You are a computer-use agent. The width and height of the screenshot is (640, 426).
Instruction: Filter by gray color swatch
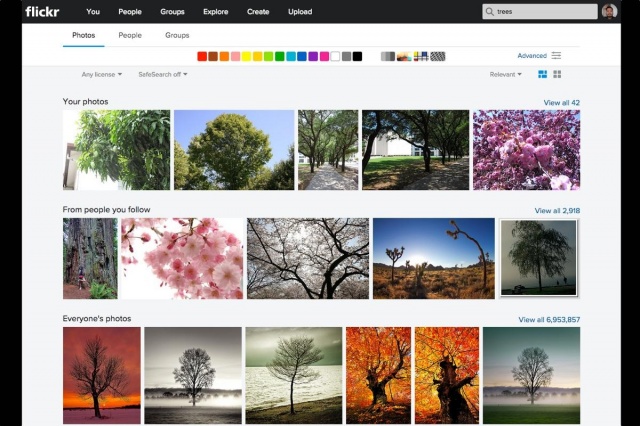(x=347, y=56)
